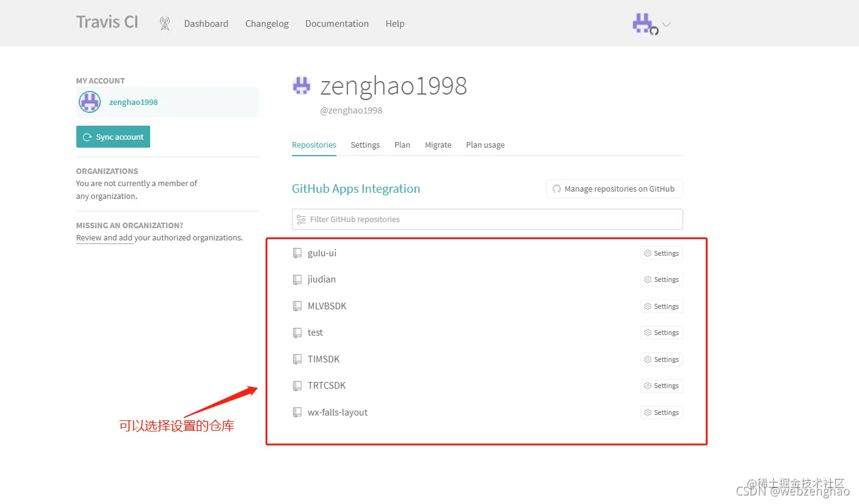859x504 pixels.
Task: Expand the account dropdown chevron
Action: pos(667,24)
